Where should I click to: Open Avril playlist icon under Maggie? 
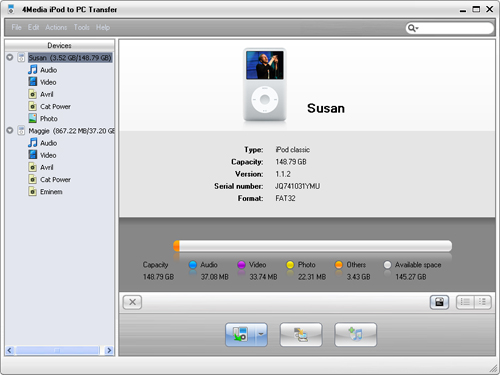pyautogui.click(x=33, y=167)
